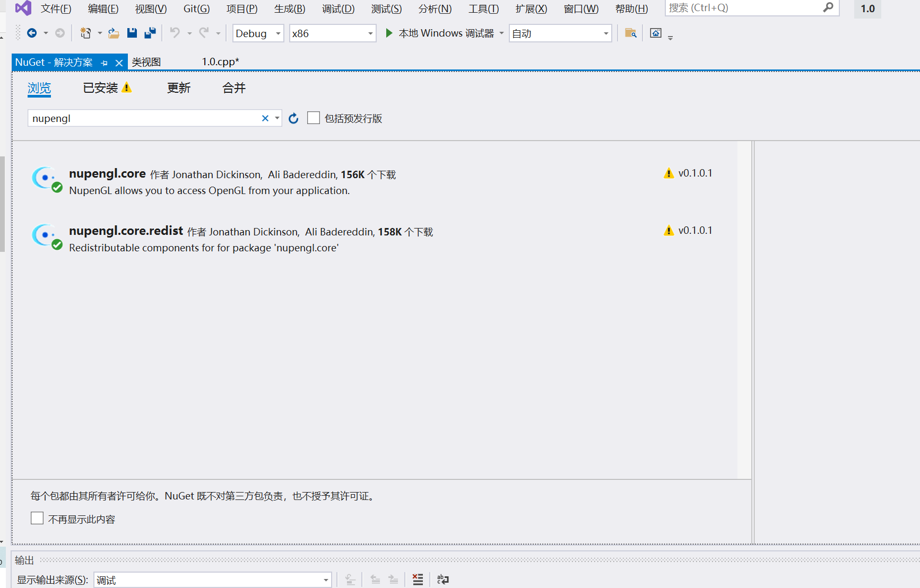Viewport: 920px width, 588px height.
Task: Click the navigate forward arrow icon
Action: (x=60, y=33)
